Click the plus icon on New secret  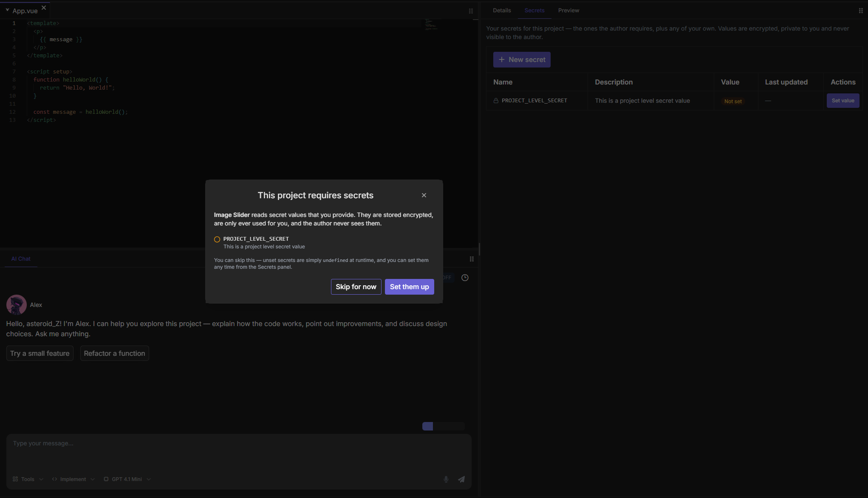502,59
